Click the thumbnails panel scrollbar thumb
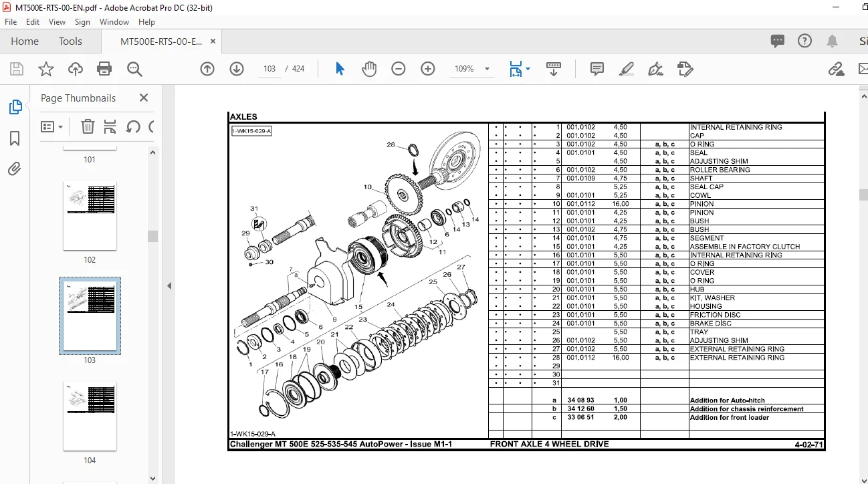 [153, 236]
